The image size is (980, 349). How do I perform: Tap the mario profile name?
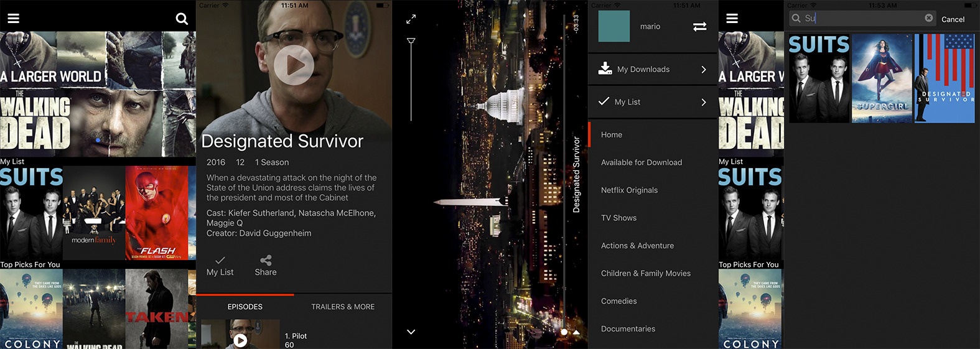(x=650, y=26)
